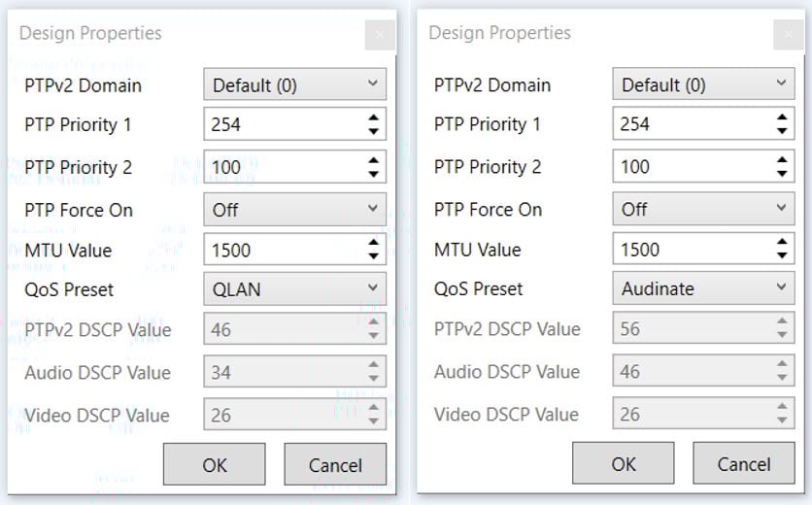Close the Design Properties dialog with QLAN preset

tap(380, 35)
